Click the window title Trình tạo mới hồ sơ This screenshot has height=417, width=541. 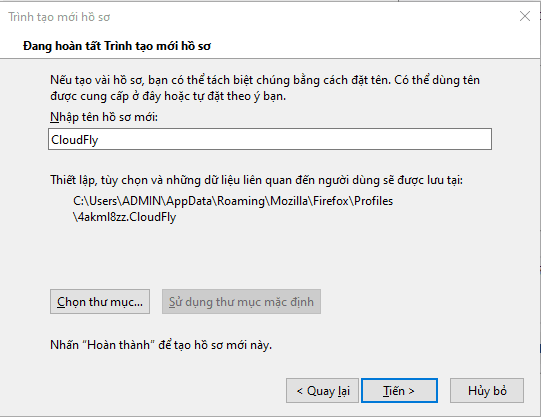(x=59, y=17)
